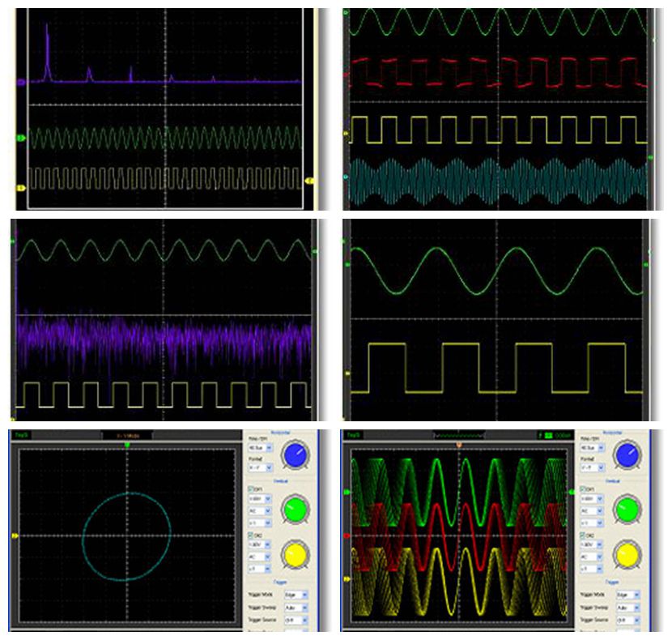Click the green CH1 marker beside the three sine waves

click(x=347, y=493)
